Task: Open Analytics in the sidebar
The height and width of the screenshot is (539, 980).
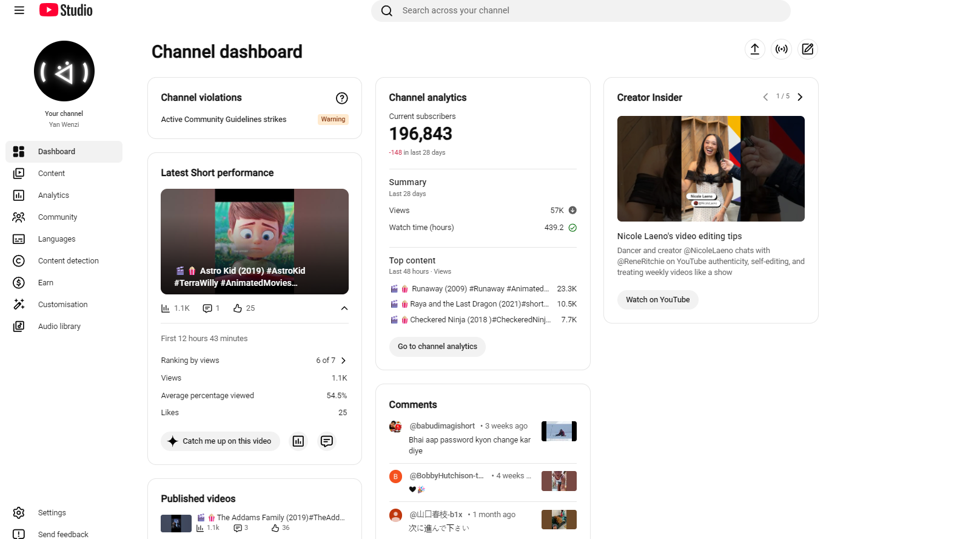Action: pyautogui.click(x=64, y=195)
